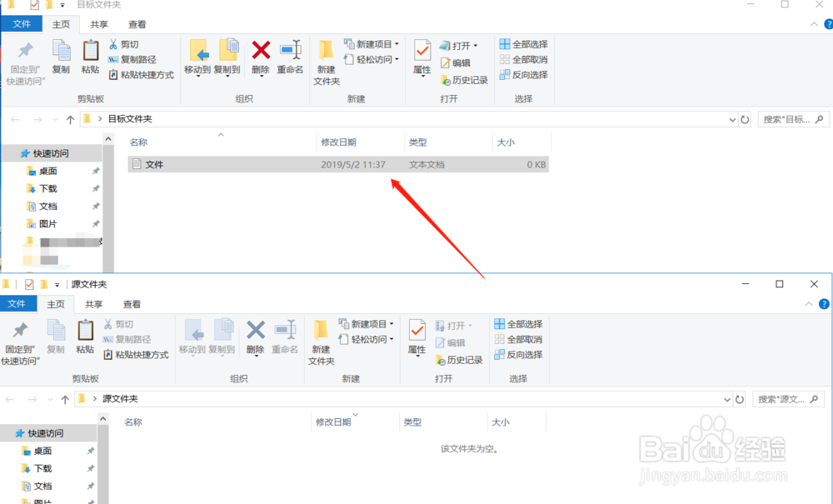Click 历史记录 in 源文件夹 window
Image resolution: width=833 pixels, height=504 pixels.
[x=459, y=360]
